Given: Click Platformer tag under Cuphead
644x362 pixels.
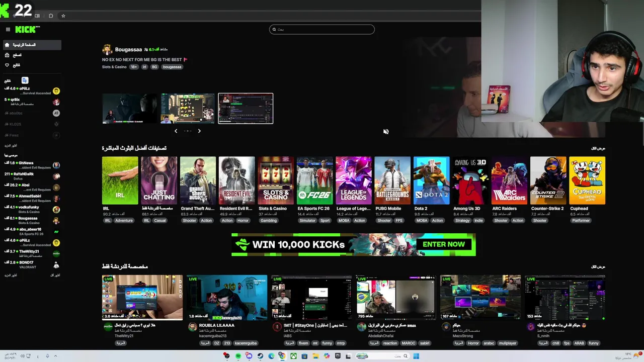Looking at the screenshot, I should click(581, 220).
